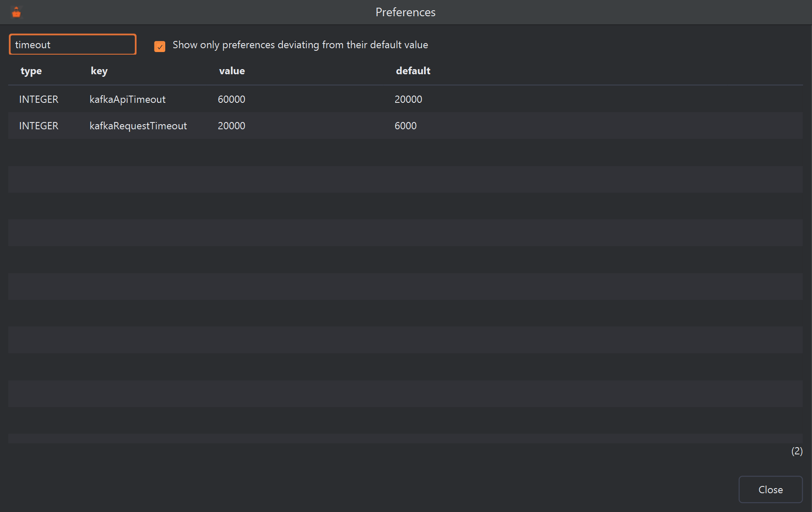The image size is (812, 512).
Task: Click the 20000 value of kafkaRequestTimeout
Action: coord(231,126)
